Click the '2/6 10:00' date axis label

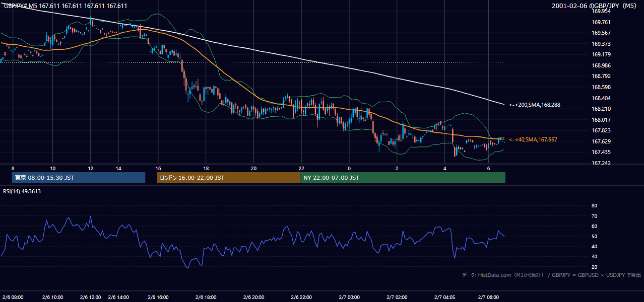(52, 297)
